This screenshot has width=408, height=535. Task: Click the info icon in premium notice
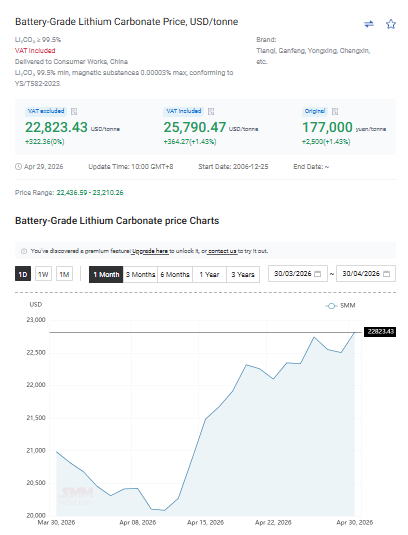click(24, 251)
